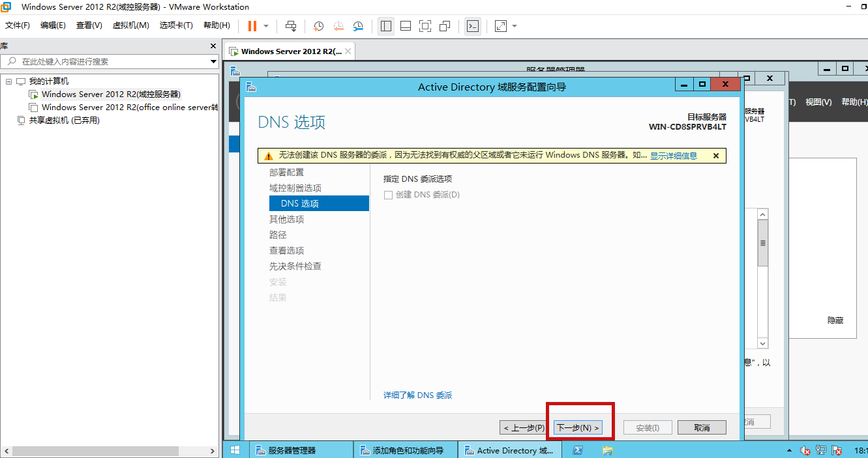The width and height of the screenshot is (868, 458).
Task: Select 共享虚拟机 (已弃用) in library
Action: [x=64, y=121]
